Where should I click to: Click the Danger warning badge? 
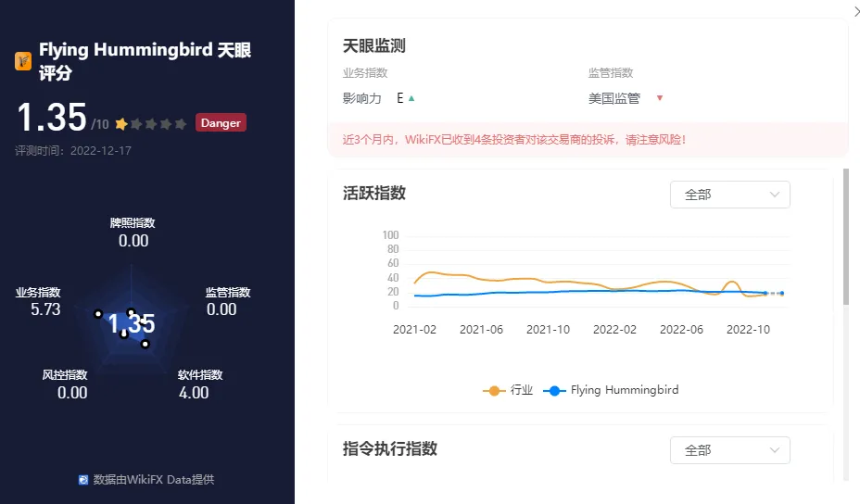pyautogui.click(x=221, y=122)
